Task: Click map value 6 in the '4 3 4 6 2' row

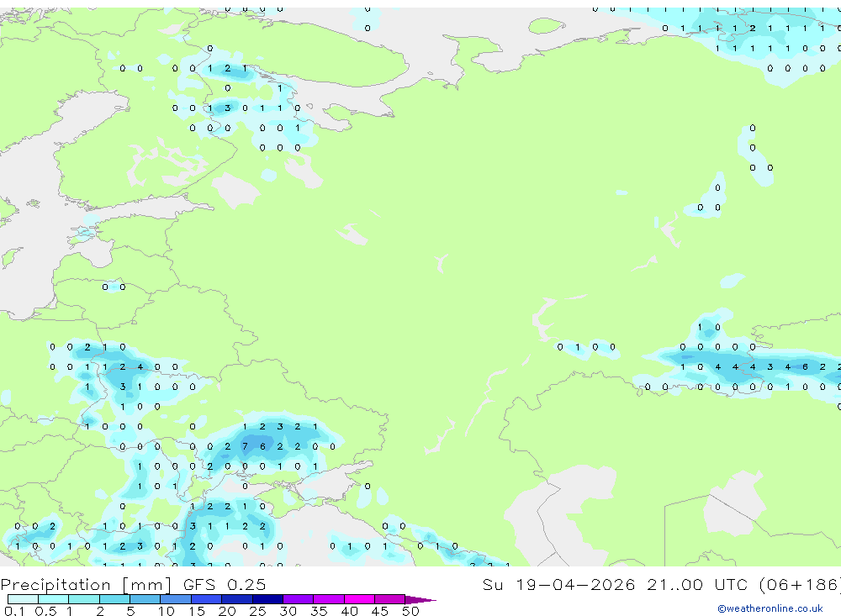Action: (805, 367)
